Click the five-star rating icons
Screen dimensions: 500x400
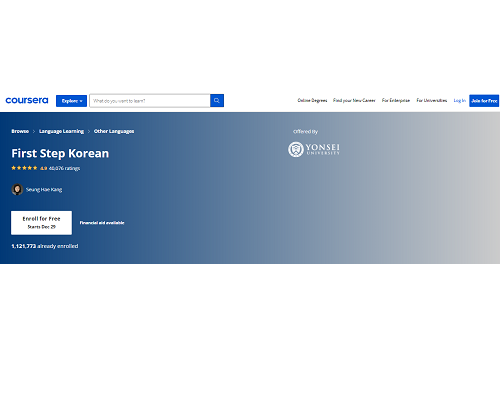tap(24, 168)
